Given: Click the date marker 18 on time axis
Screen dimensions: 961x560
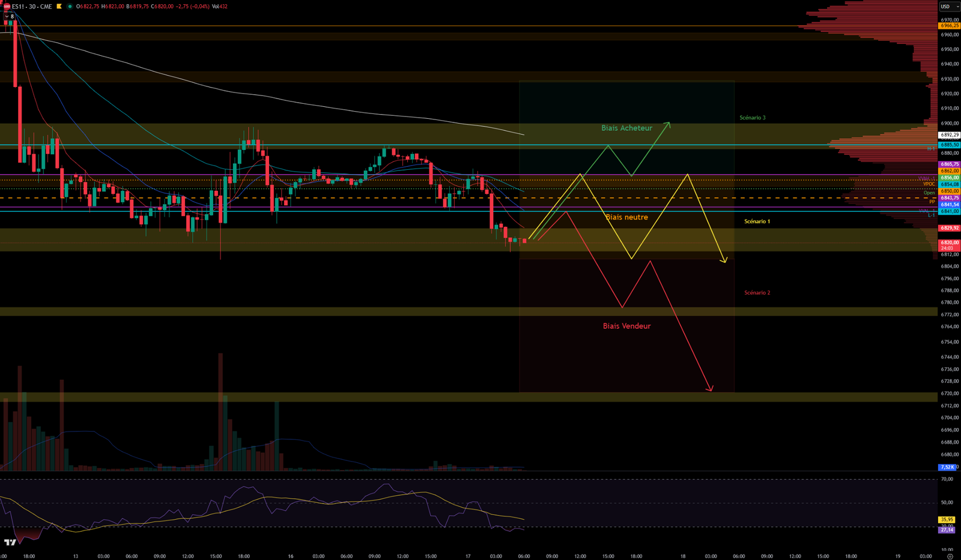Looking at the screenshot, I should tap(683, 556).
